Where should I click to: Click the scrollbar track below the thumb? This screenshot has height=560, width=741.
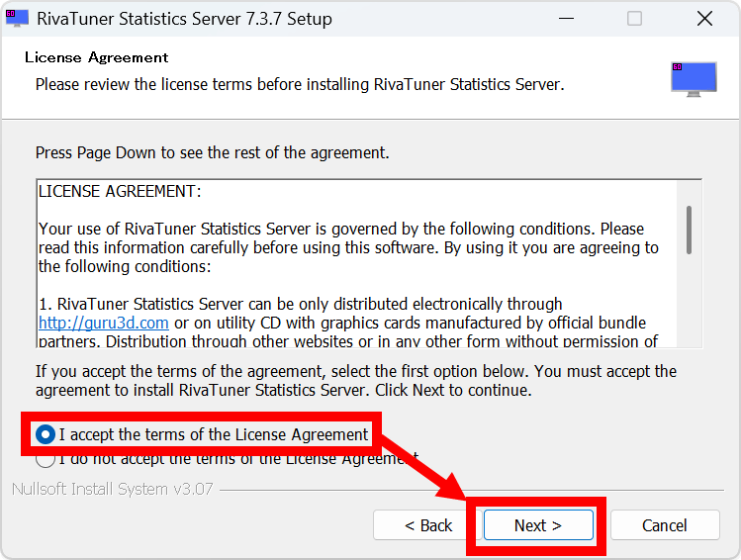(689, 307)
